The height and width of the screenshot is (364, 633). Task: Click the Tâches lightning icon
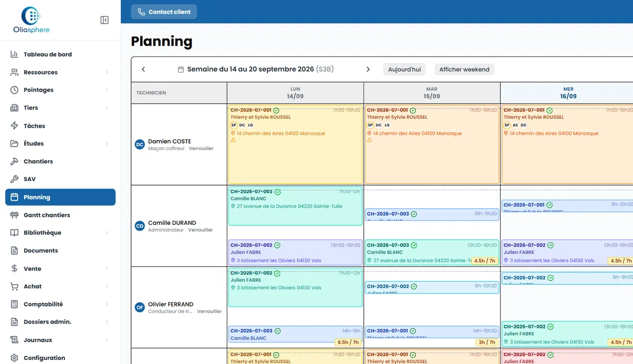point(14,125)
